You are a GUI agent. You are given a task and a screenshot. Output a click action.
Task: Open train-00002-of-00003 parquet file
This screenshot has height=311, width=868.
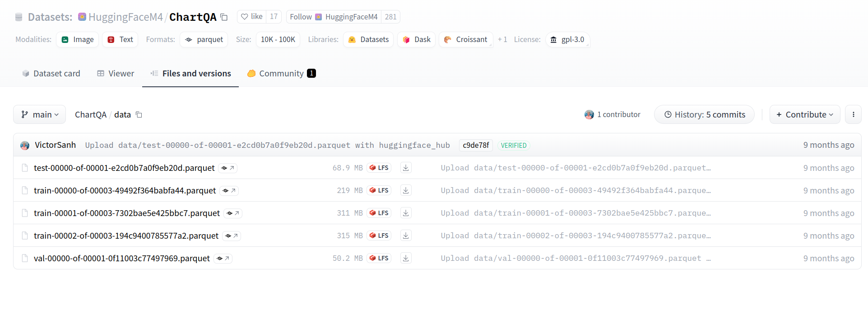[126, 236]
